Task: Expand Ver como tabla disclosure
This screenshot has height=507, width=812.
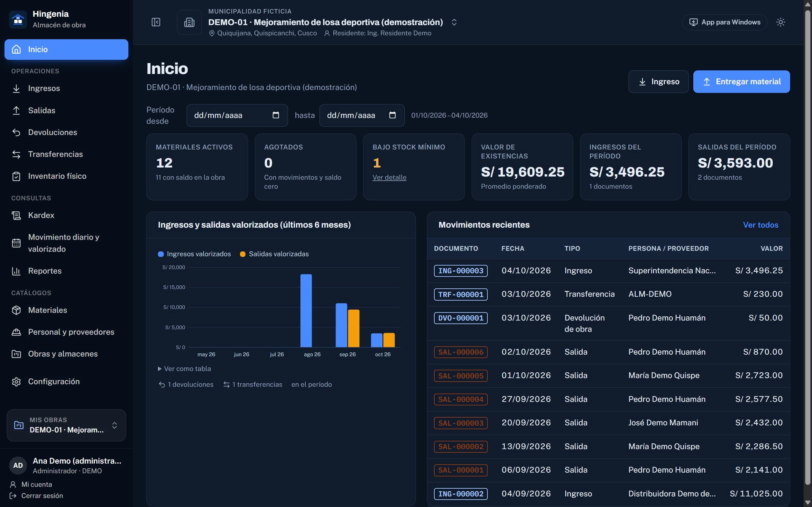Action: (184, 368)
